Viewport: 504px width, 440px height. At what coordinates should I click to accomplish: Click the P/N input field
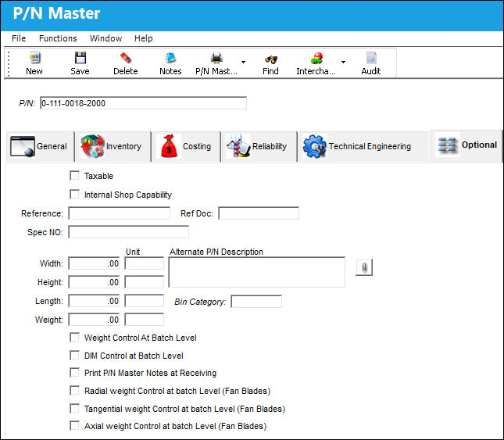tap(143, 103)
